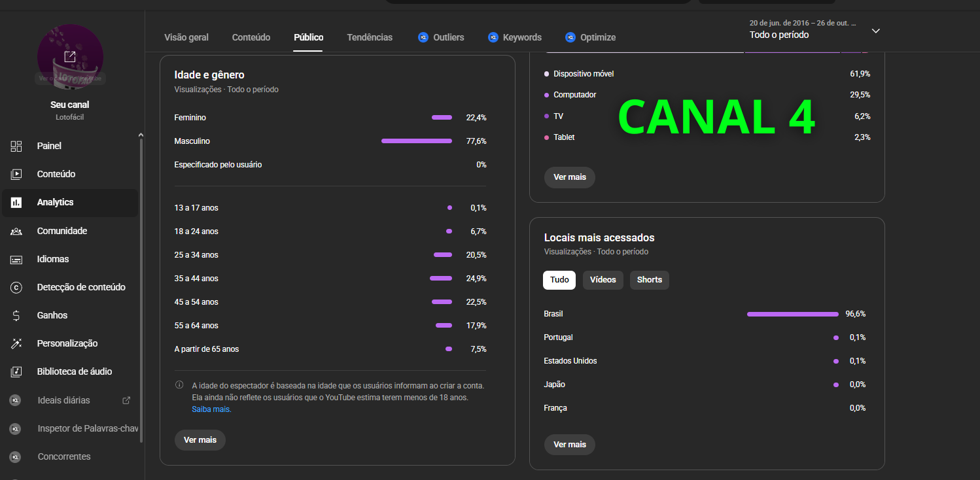Follow the 'Saiba mais' link
Screen dimensions: 980x480
coord(211,409)
